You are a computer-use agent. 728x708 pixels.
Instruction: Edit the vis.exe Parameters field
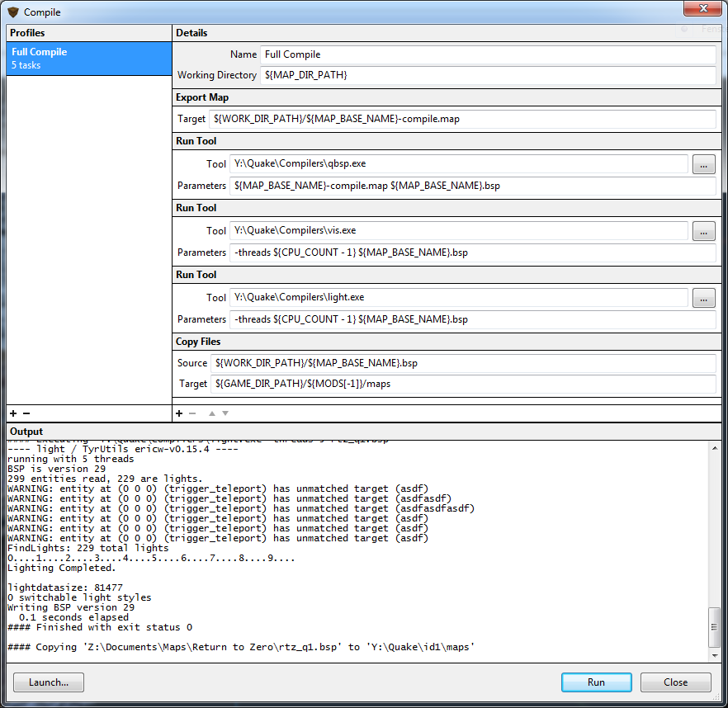tap(472, 253)
